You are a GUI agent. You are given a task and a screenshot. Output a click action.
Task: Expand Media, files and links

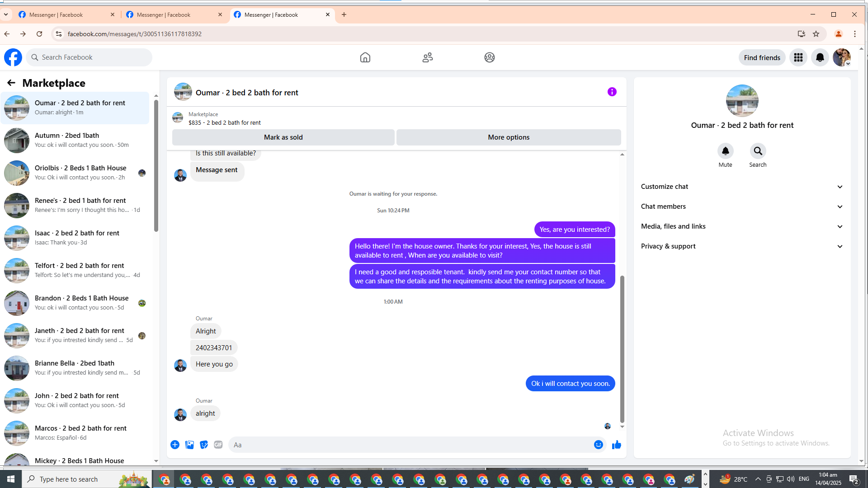click(741, 226)
